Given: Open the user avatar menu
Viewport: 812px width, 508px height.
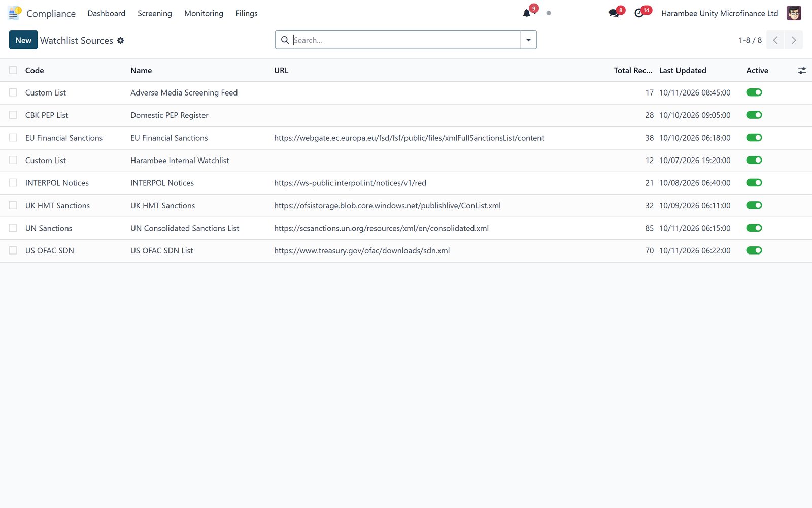Looking at the screenshot, I should tap(794, 13).
